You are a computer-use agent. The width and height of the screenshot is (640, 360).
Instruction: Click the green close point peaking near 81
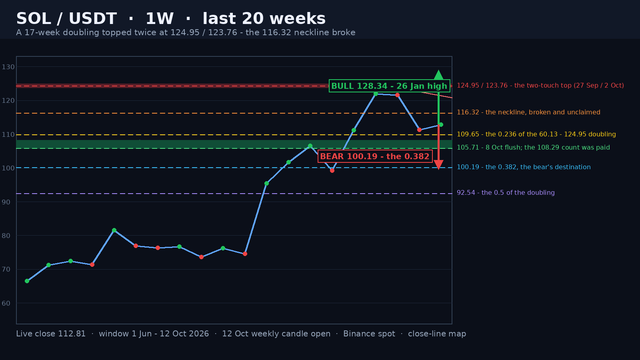tap(114, 230)
